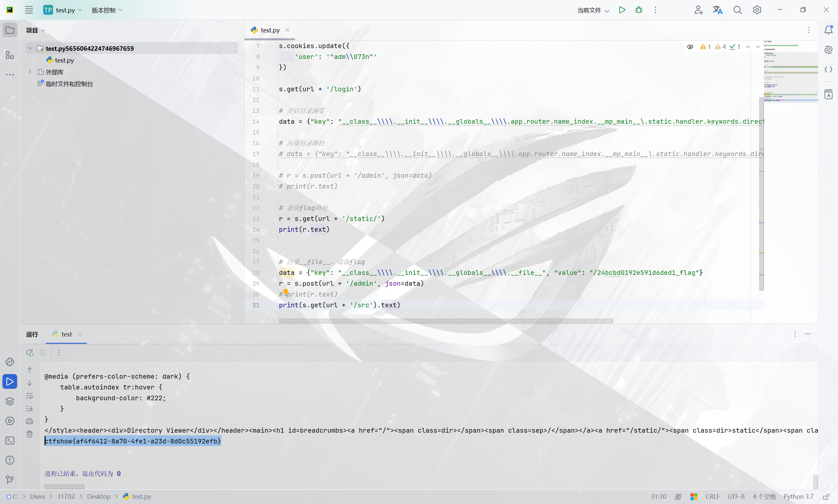Toggle the read-only lock in status bar
Image resolution: width=838 pixels, height=504 pixels.
tap(826, 496)
